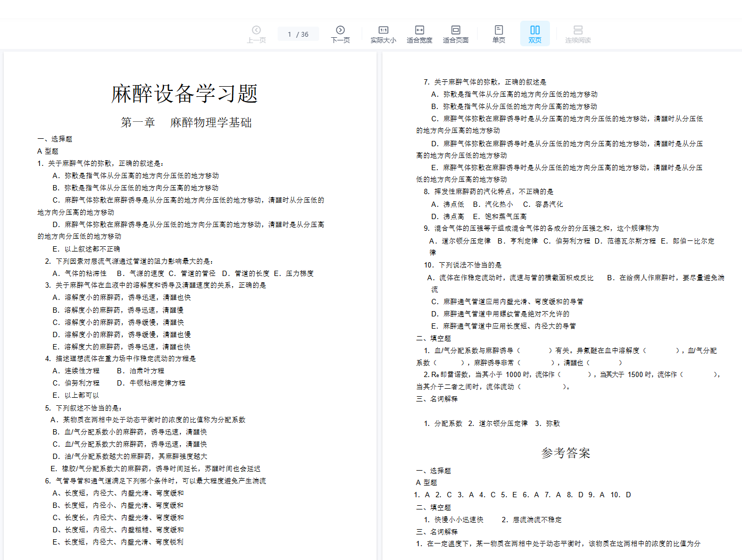The width and height of the screenshot is (742, 560).
Task: Click option A 连续性方程 in question 4
Action: click(x=76, y=371)
